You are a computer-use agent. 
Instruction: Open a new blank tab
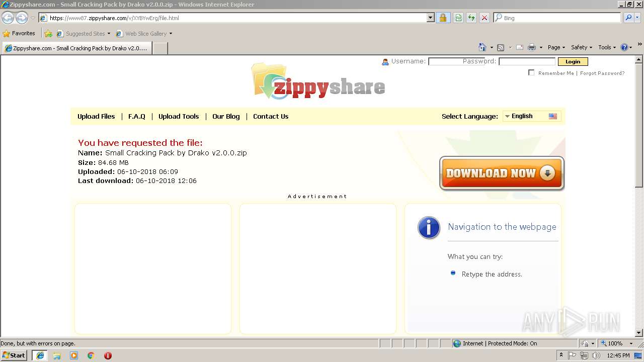click(x=160, y=48)
